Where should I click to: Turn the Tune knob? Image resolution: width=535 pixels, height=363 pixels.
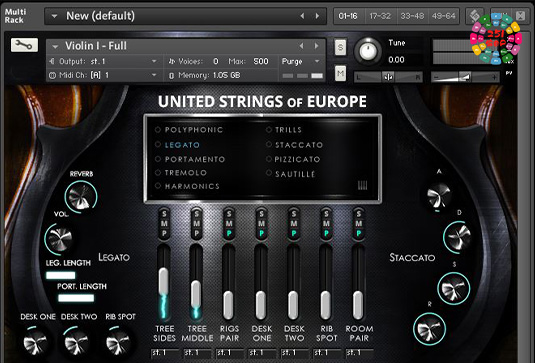coord(368,51)
